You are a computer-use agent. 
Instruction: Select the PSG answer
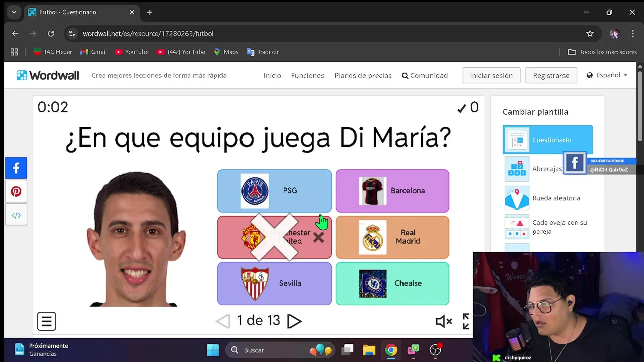pyautogui.click(x=274, y=191)
